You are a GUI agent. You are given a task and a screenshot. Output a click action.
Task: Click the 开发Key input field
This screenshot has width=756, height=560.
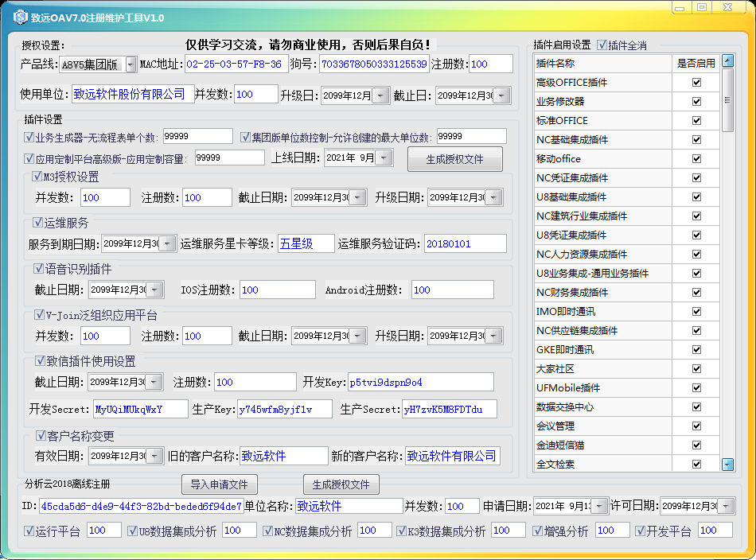(x=421, y=382)
